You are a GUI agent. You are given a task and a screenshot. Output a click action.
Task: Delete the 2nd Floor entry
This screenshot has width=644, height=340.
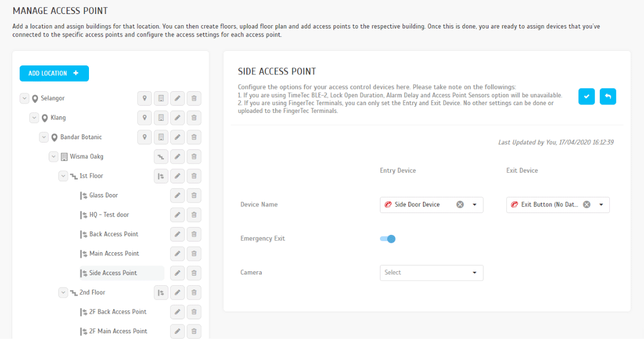click(194, 292)
